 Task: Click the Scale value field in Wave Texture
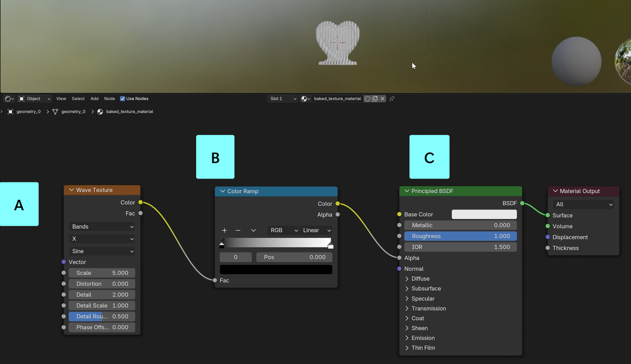point(102,273)
